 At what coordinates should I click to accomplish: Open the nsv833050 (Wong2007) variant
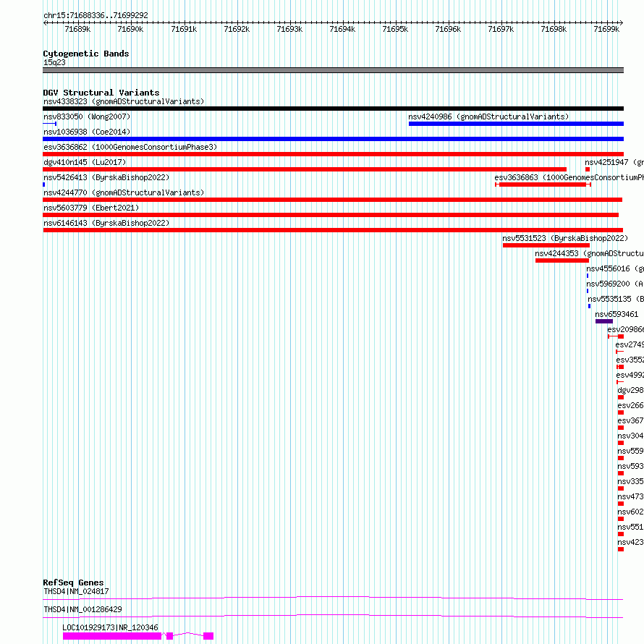(87, 116)
